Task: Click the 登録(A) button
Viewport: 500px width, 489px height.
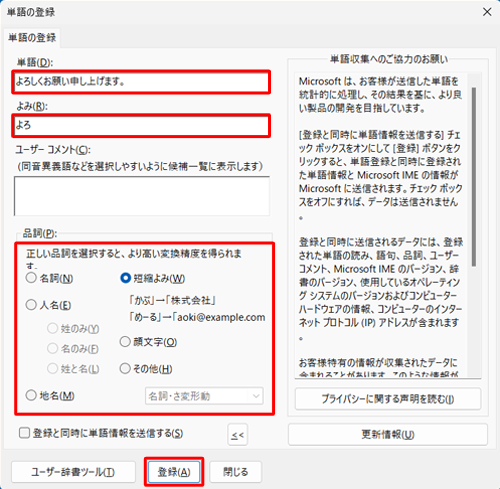Action: coord(174,472)
